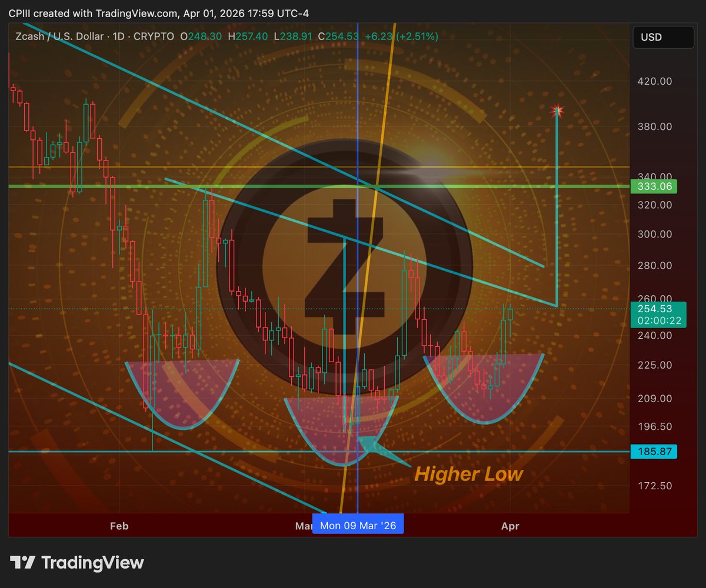Screen dimensions: 706x588
Task: Click the L238.91 low price value
Action: 293,36
